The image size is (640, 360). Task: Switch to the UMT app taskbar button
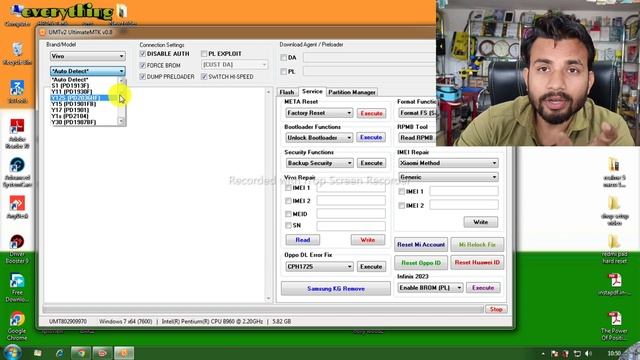click(124, 353)
